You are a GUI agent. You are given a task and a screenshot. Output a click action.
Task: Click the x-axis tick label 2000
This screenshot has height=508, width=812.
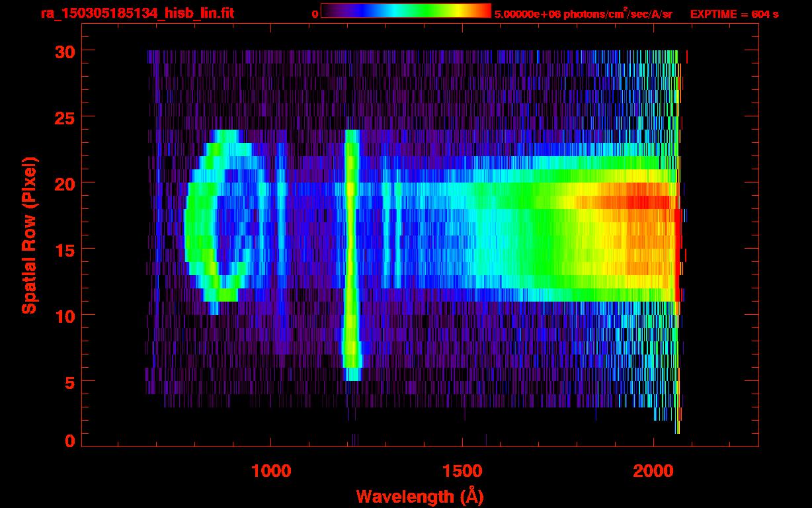653,471
